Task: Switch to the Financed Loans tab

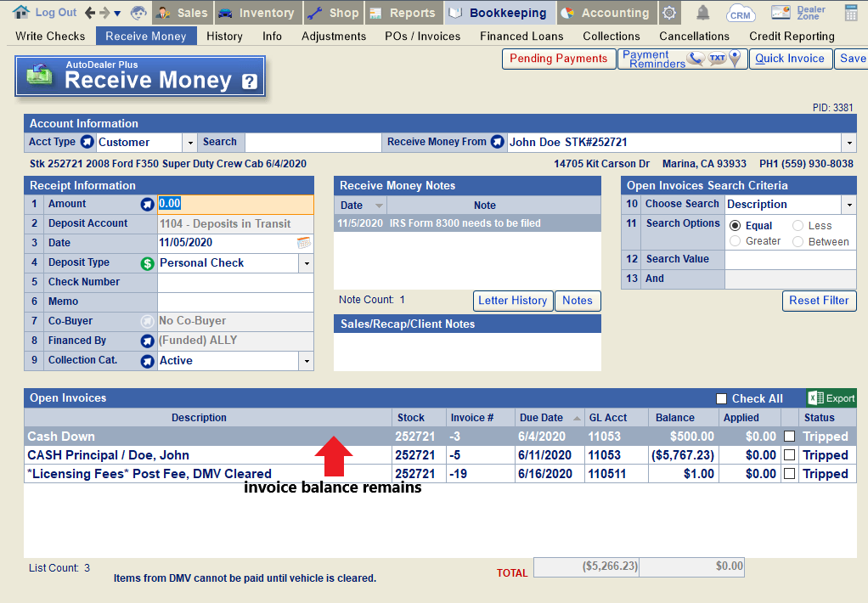Action: point(521,37)
